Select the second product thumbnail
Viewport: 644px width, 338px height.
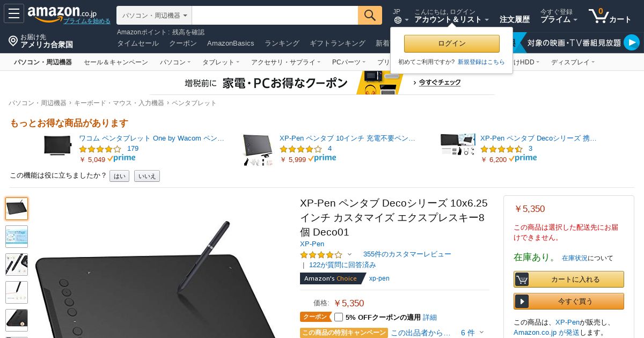pos(17,237)
